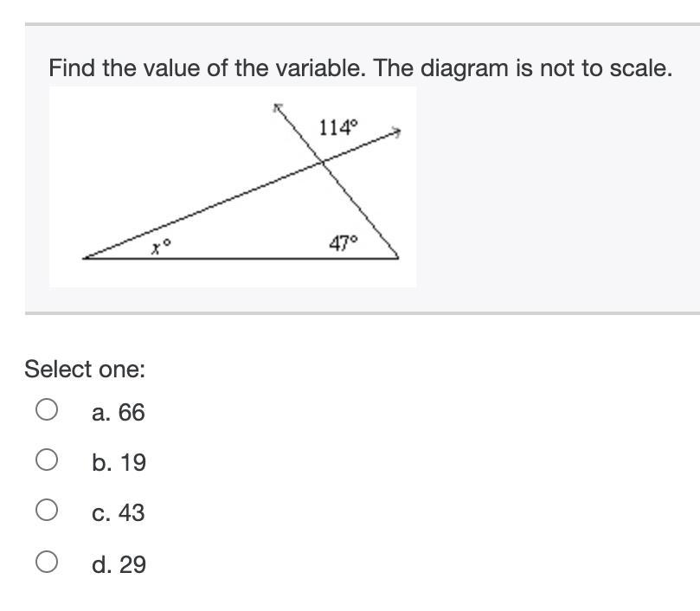Click the answer label text "d. 29"
This screenshot has width=700, height=611.
(119, 565)
